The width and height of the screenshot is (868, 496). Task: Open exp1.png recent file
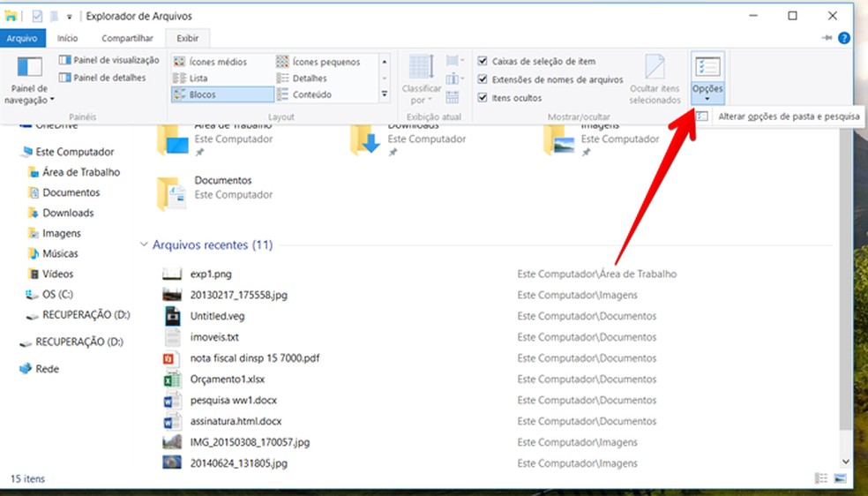coord(210,274)
